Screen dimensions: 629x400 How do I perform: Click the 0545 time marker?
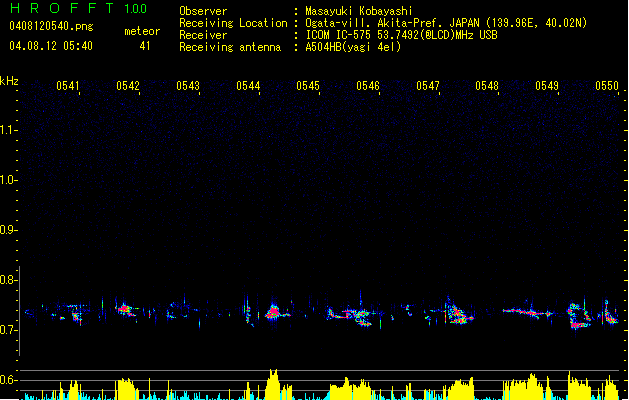click(x=308, y=86)
